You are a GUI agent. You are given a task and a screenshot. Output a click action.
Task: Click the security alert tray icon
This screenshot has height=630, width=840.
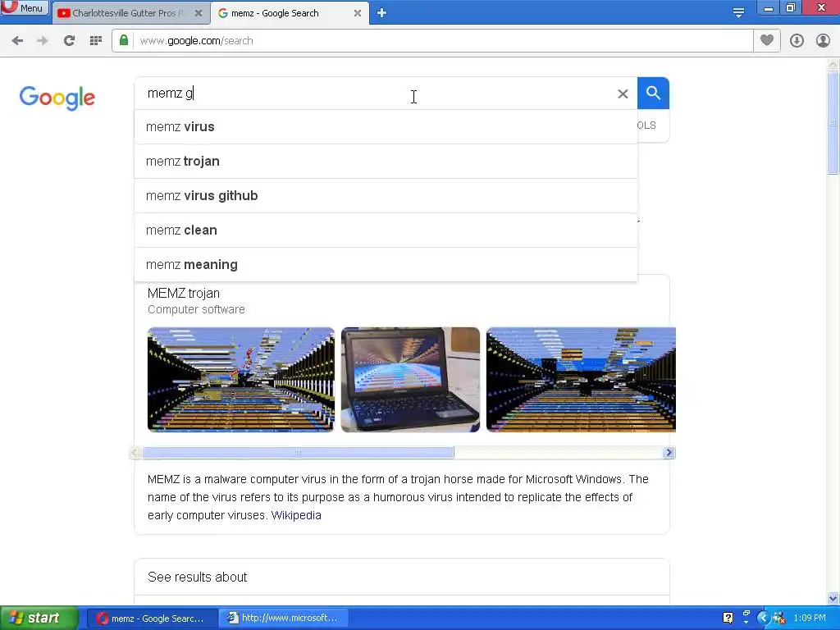(779, 619)
